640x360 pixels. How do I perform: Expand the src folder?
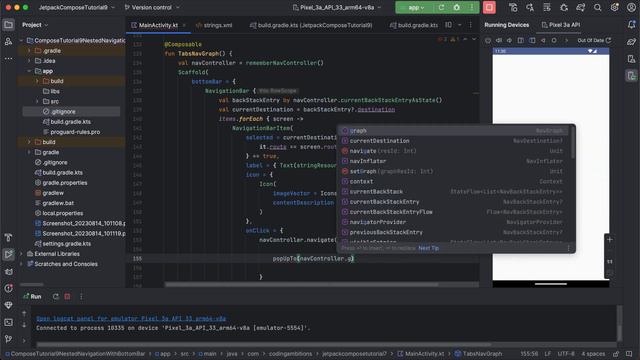coord(37,101)
